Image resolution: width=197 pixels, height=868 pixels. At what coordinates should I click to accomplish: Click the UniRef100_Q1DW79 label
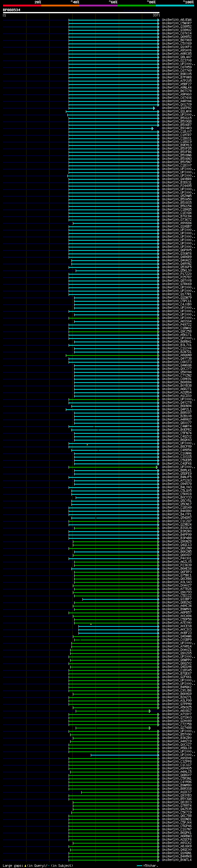[177, 297]
